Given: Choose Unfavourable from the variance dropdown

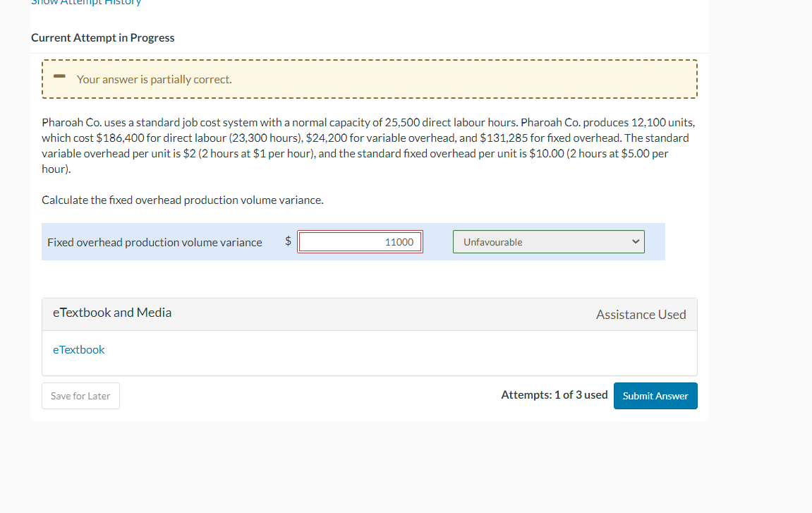Looking at the screenshot, I should click(549, 241).
